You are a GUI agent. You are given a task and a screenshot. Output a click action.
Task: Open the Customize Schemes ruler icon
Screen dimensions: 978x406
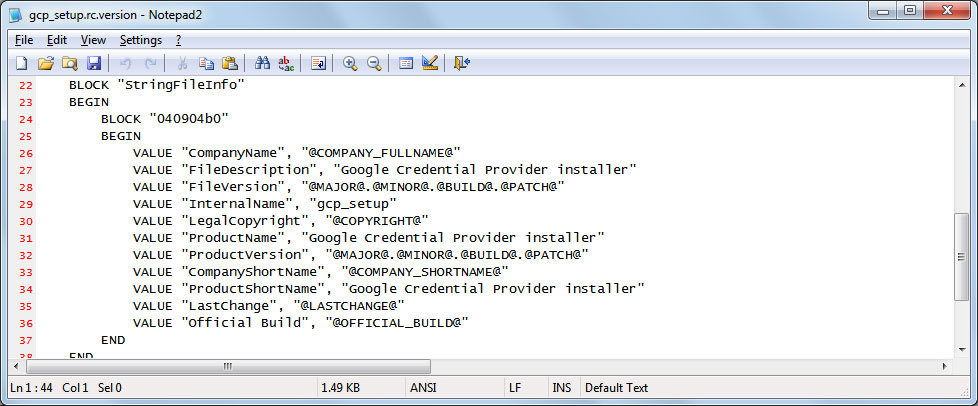(430, 63)
